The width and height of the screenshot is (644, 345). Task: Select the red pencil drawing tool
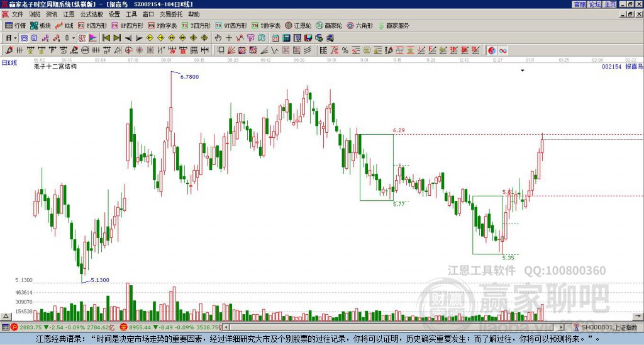pyautogui.click(x=9, y=50)
